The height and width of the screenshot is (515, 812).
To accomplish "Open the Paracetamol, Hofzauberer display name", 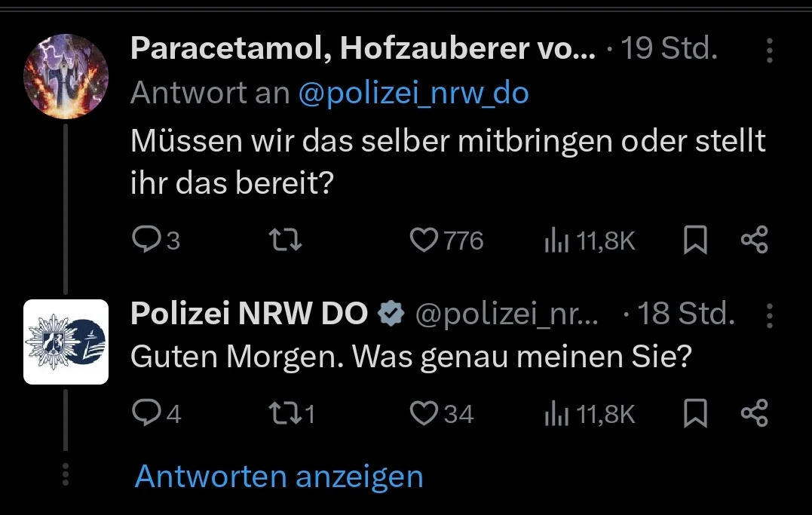I will click(363, 49).
